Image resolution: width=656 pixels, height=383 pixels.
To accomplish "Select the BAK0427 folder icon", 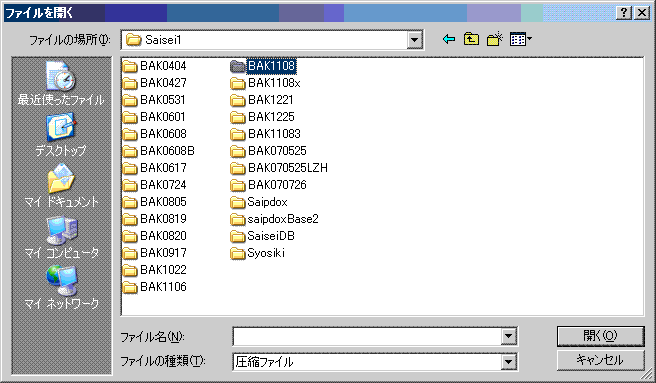I will (130, 83).
